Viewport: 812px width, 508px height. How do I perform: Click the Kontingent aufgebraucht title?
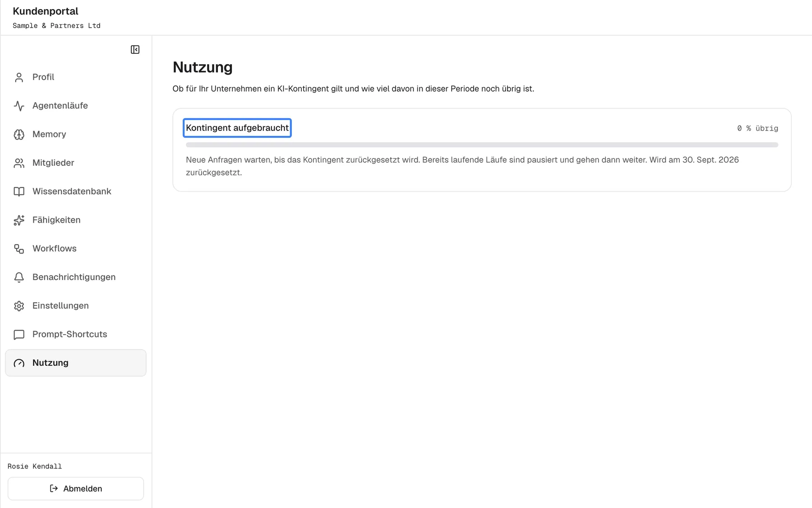237,128
